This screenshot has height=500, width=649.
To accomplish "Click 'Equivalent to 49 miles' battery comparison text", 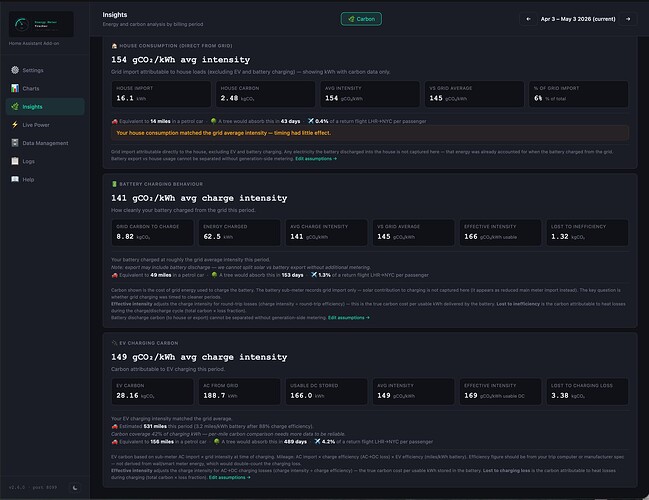I will 161,275.
